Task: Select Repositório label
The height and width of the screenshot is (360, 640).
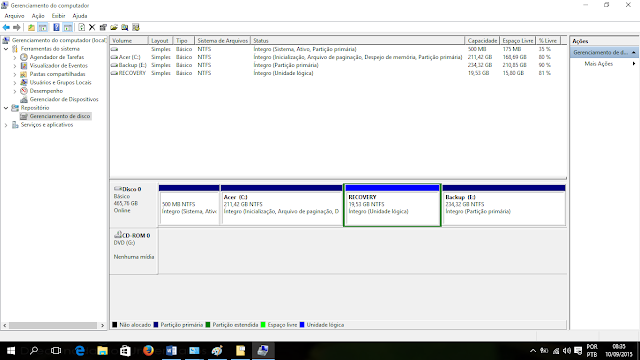Action: [35, 108]
